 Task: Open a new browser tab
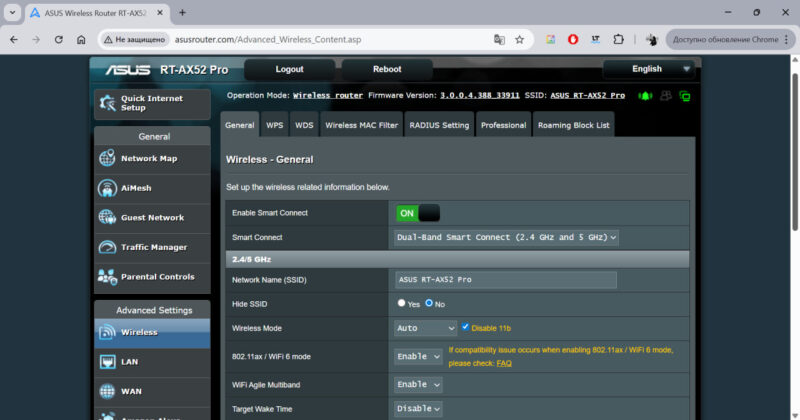(x=182, y=13)
